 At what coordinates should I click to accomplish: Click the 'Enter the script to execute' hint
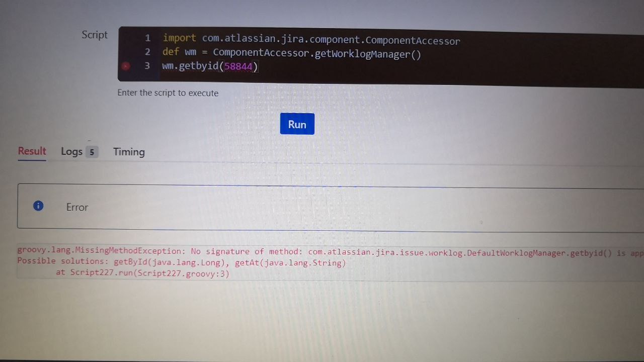168,93
